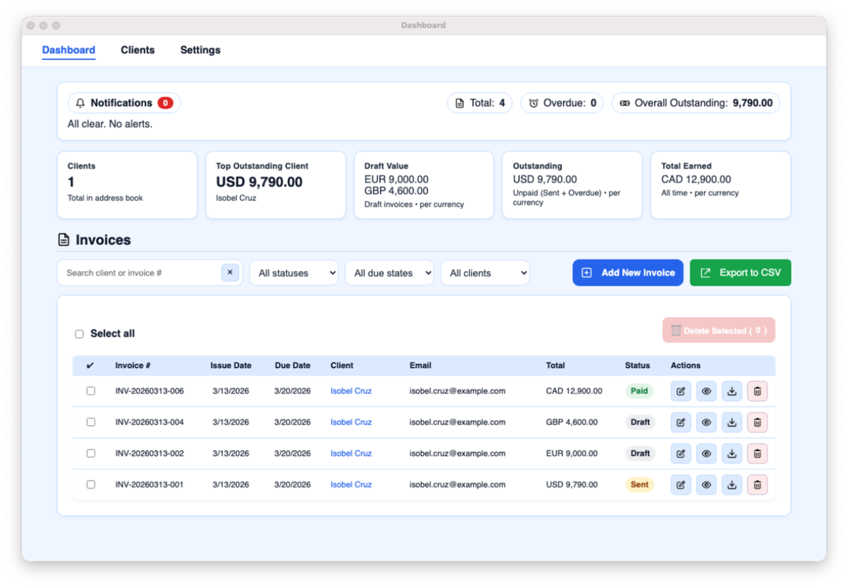868x588 pixels.
Task: Open the Notifications bell icon
Action: [81, 102]
